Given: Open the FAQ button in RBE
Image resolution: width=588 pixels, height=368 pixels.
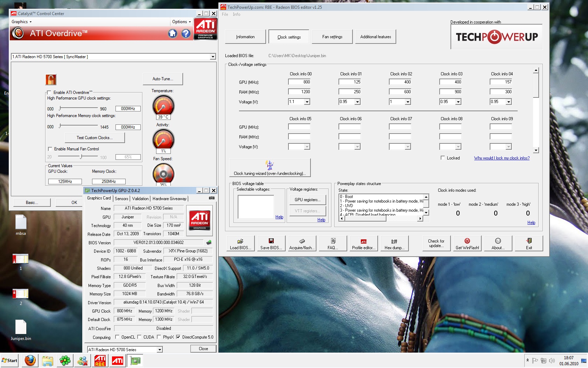Looking at the screenshot, I should 332,243.
